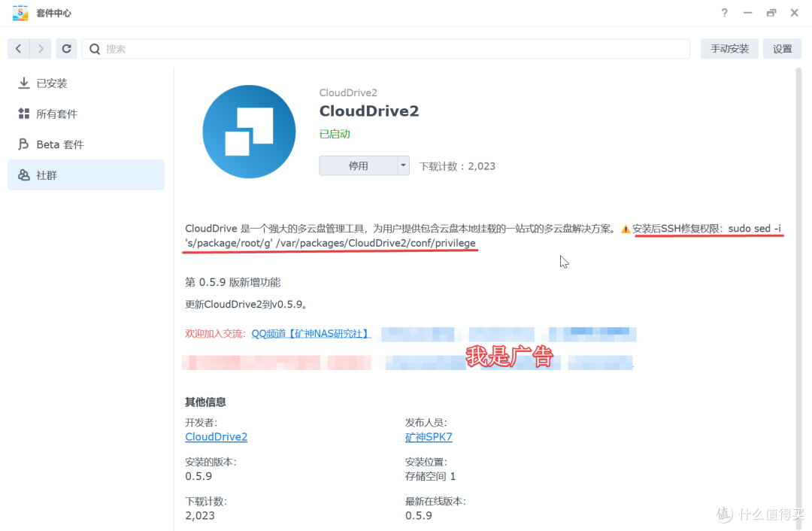Click the Beta 套件 icon
The image size is (812, 531).
pyautogui.click(x=23, y=144)
